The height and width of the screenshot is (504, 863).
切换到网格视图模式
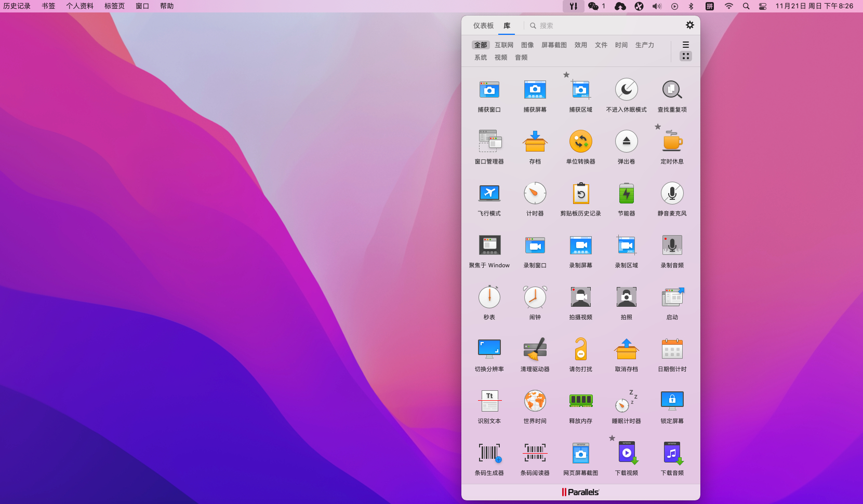[x=686, y=56]
